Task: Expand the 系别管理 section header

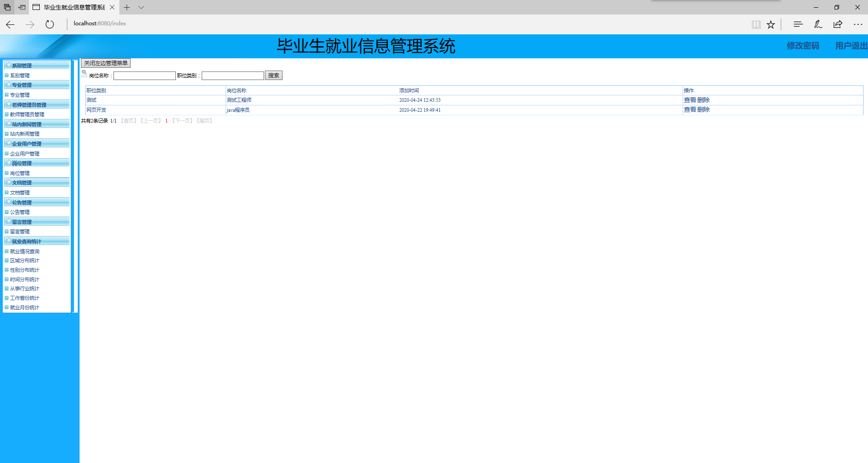Action: [x=37, y=66]
